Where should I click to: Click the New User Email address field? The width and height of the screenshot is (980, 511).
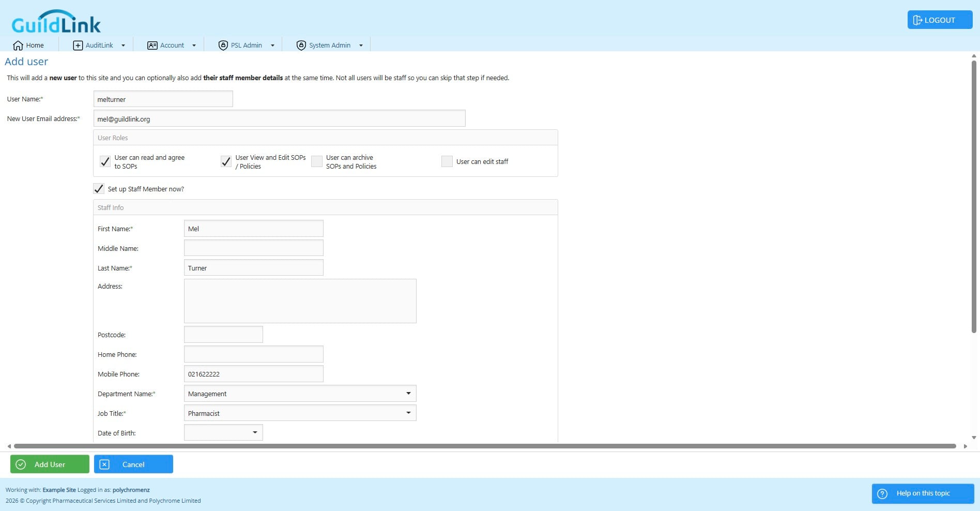pyautogui.click(x=280, y=118)
